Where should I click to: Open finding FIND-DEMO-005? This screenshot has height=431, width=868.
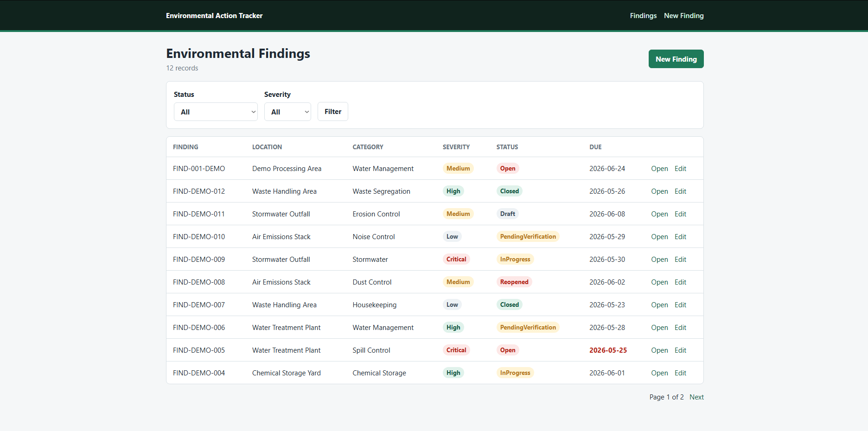coord(659,350)
